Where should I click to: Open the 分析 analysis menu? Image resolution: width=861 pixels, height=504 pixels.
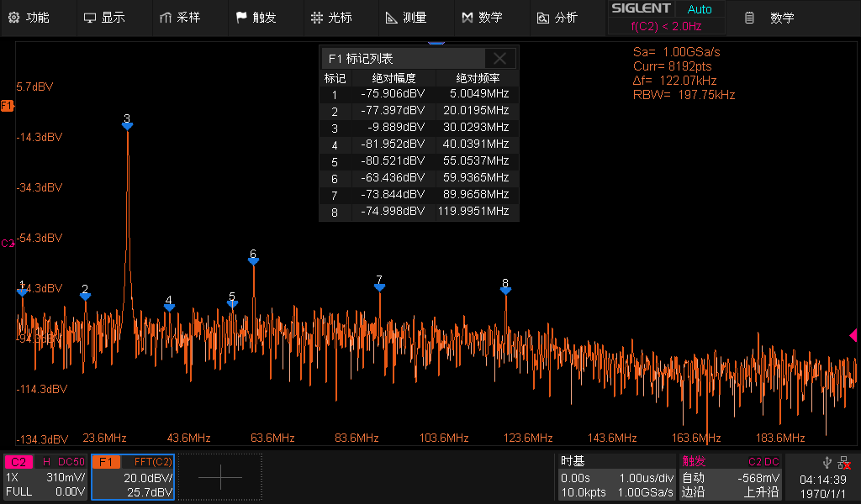(557, 18)
